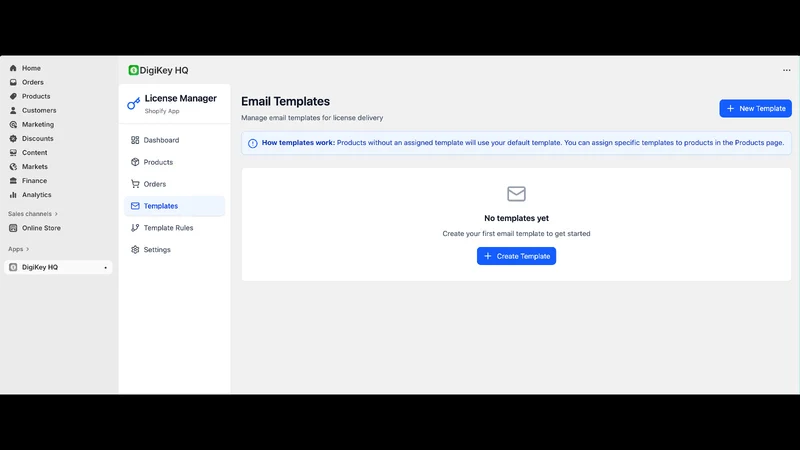The height and width of the screenshot is (450, 800).
Task: Click the License Manager title
Action: coord(181,98)
